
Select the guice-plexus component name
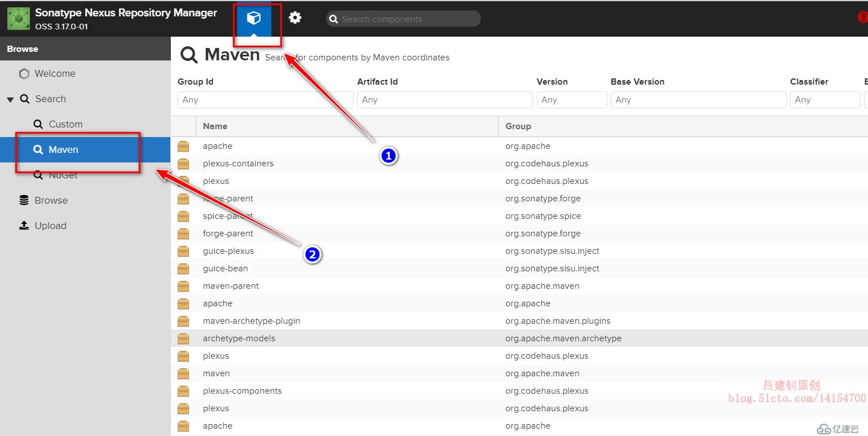(x=228, y=251)
